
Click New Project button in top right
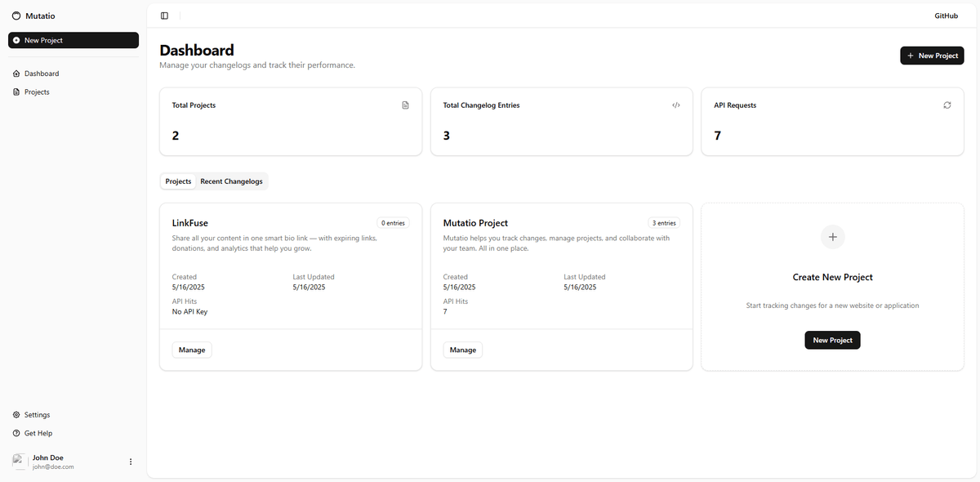click(932, 56)
